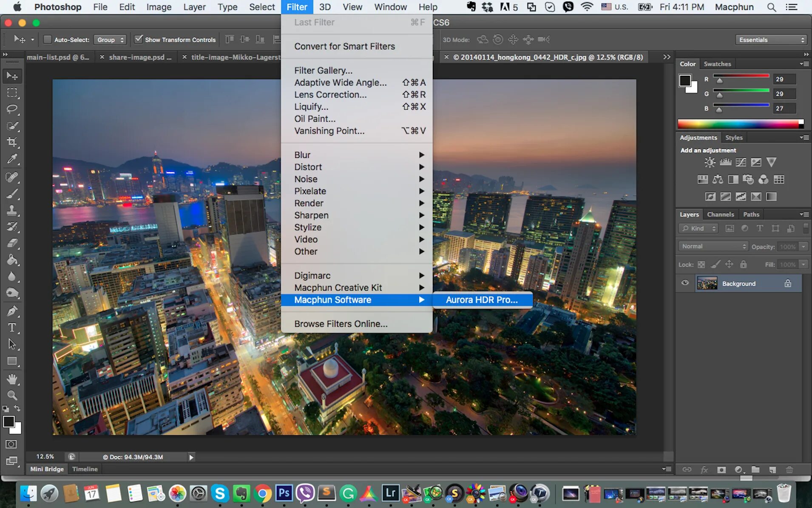Open the Essentials workspace dropdown
Image resolution: width=812 pixels, height=508 pixels.
771,40
